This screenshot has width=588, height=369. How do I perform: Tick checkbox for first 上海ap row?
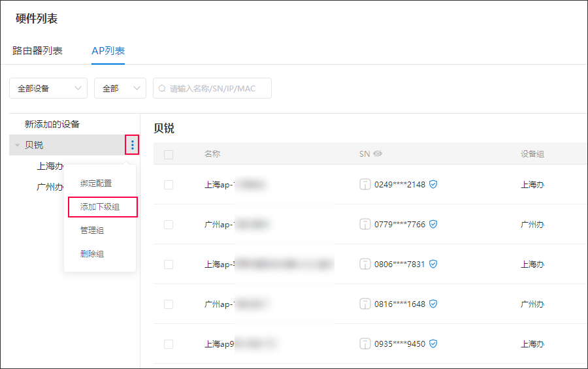point(169,185)
